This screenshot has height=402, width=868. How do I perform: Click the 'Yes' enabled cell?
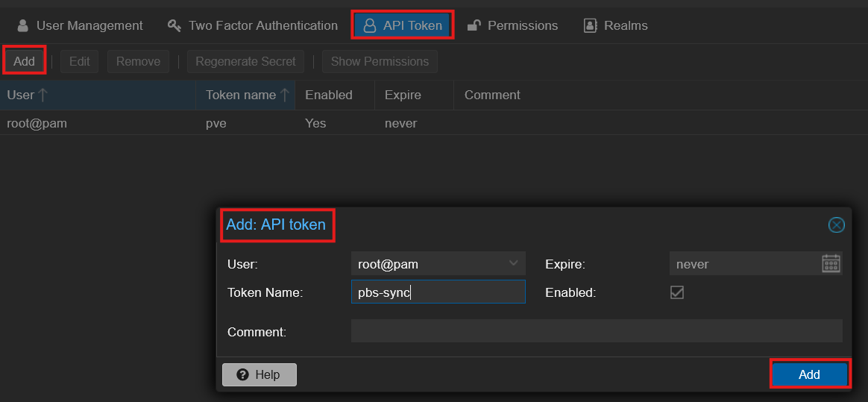[x=315, y=123]
